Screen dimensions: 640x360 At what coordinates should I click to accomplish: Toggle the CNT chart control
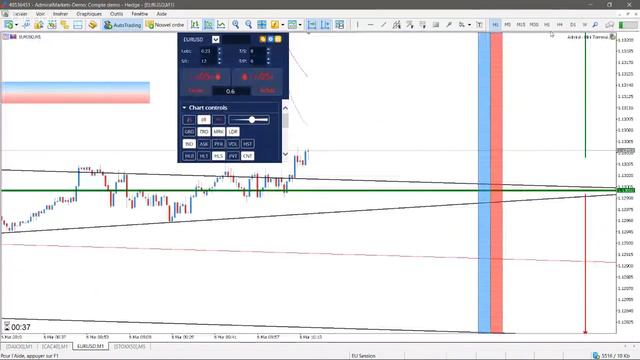pyautogui.click(x=247, y=156)
